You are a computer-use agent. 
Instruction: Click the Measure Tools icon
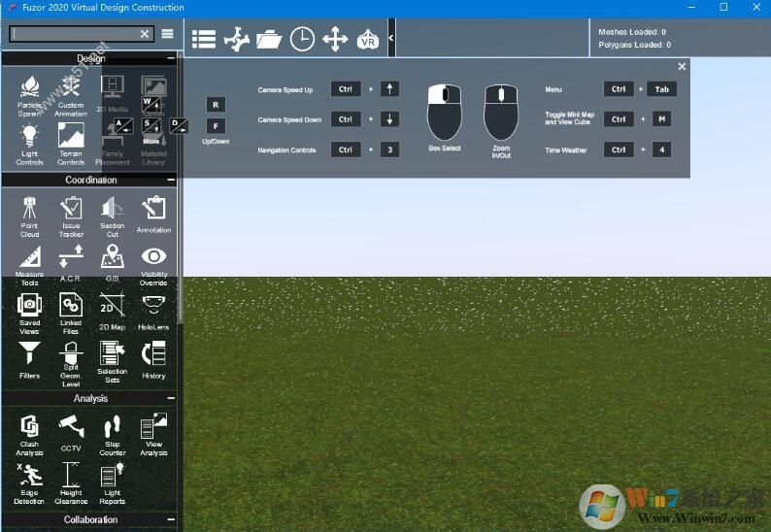[x=29, y=263]
